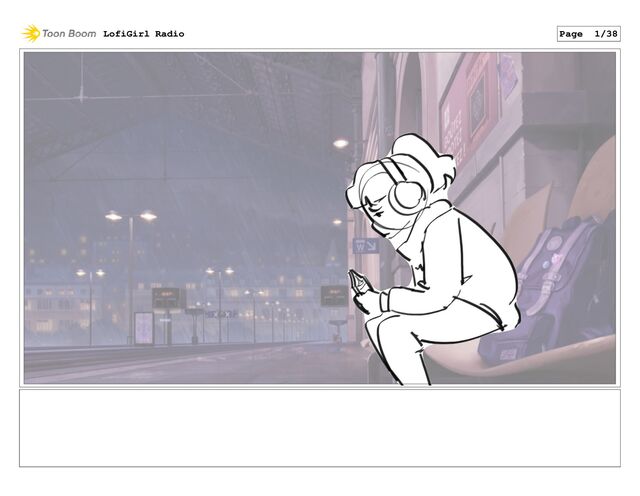The height and width of the screenshot is (496, 640).
Task: Click the twin-head street lamp on platform
Action: tap(131, 276)
